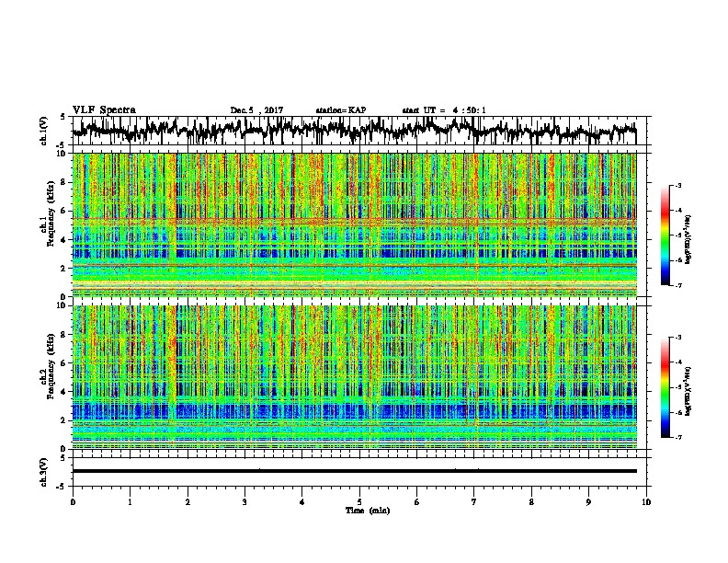This screenshot has height=563, width=728.
Task: Click the "5" tick on time axis
Action: point(359,502)
